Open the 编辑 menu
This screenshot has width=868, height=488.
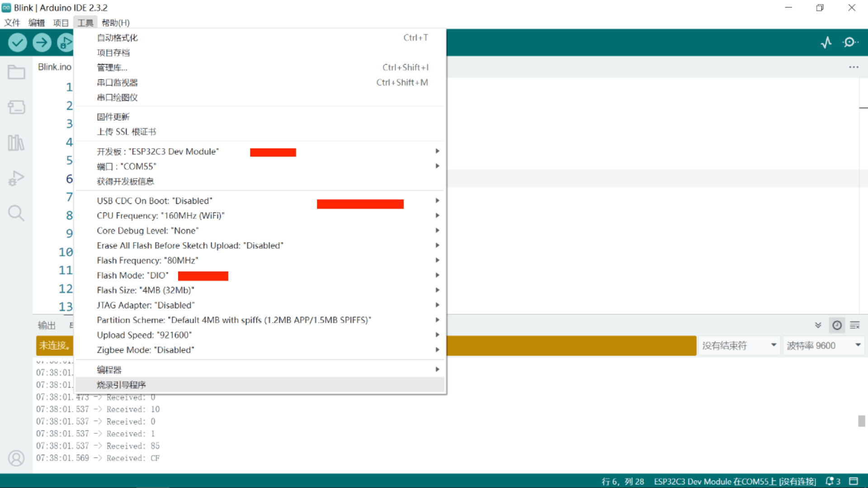[x=37, y=23]
